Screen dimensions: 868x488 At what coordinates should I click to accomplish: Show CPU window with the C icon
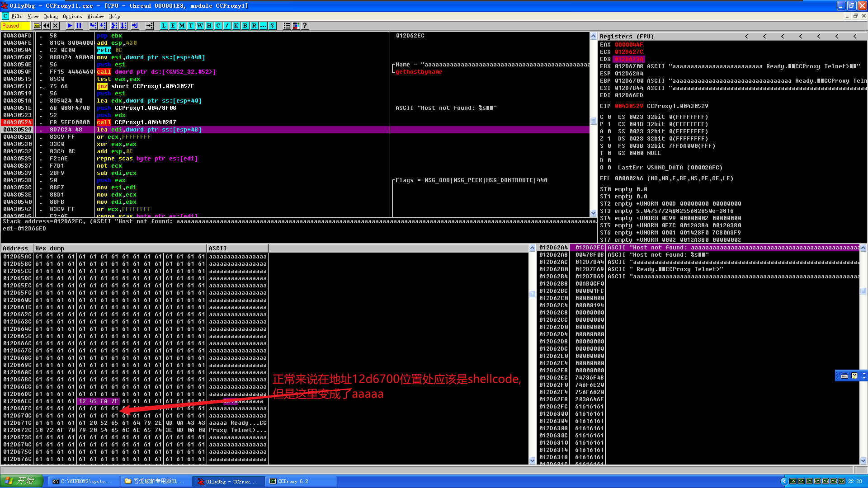218,26
